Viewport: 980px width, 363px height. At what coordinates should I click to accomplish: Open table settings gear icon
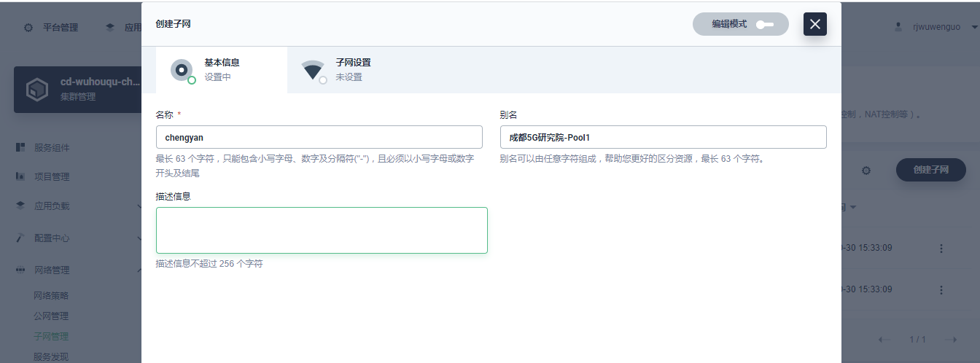[866, 171]
